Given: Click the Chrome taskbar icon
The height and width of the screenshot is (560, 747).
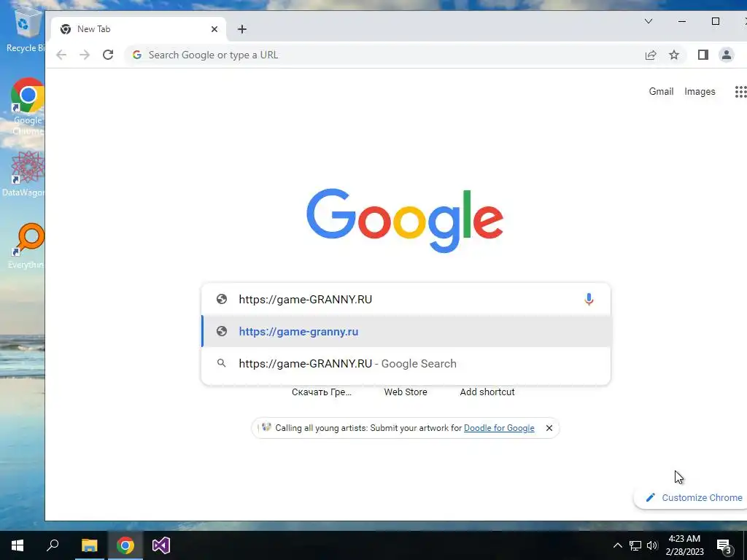Looking at the screenshot, I should point(125,545).
